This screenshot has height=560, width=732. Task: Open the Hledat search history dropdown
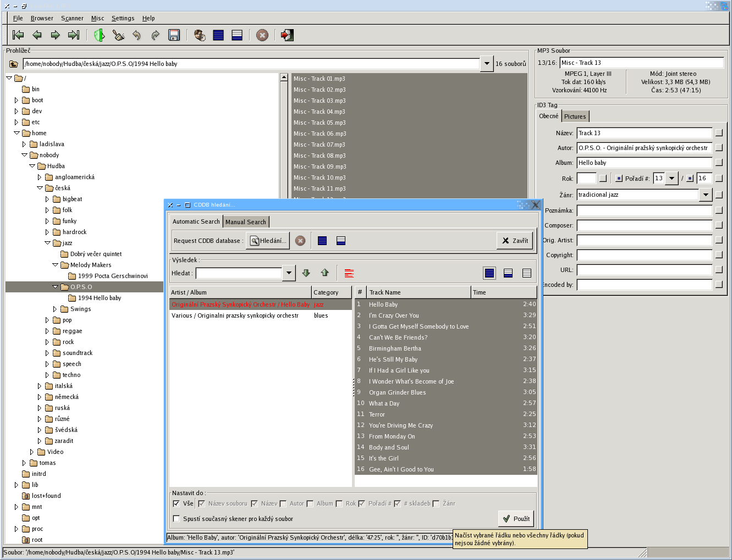[289, 273]
